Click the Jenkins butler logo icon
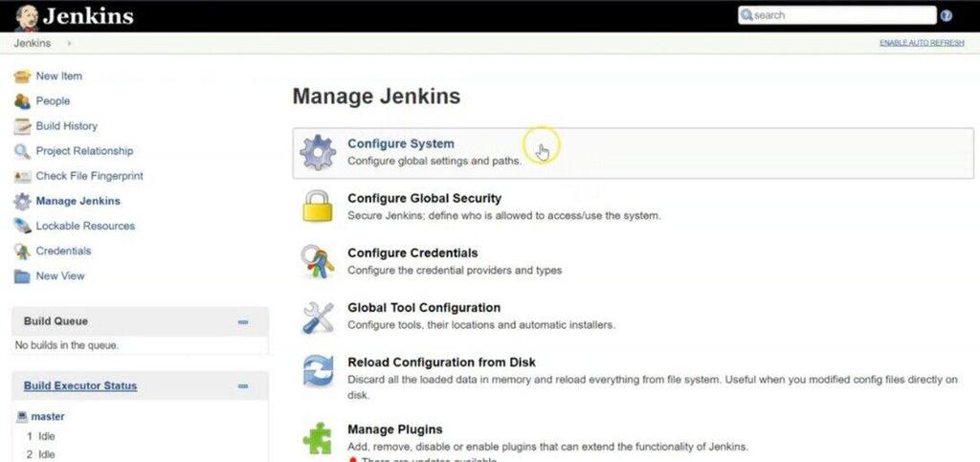The height and width of the screenshot is (462, 980). (x=27, y=16)
